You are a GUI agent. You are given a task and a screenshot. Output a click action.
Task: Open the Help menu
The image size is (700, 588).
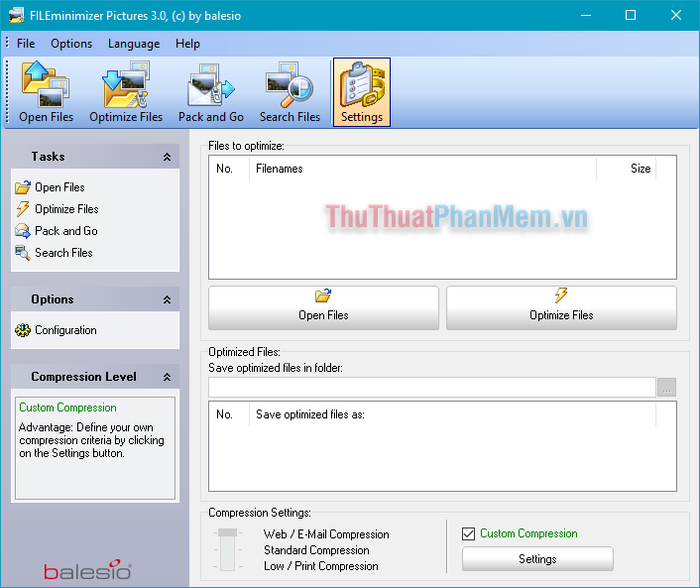pos(188,44)
